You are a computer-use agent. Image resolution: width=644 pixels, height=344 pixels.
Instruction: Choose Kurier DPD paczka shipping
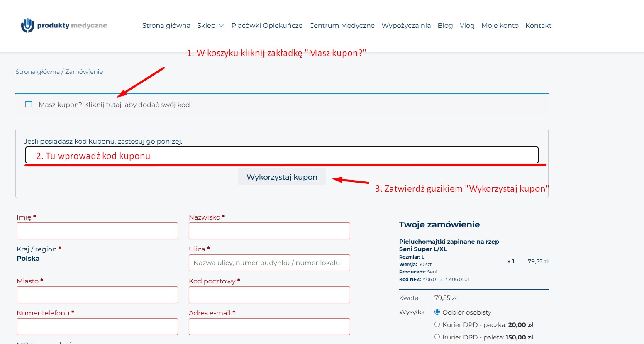[437, 324]
